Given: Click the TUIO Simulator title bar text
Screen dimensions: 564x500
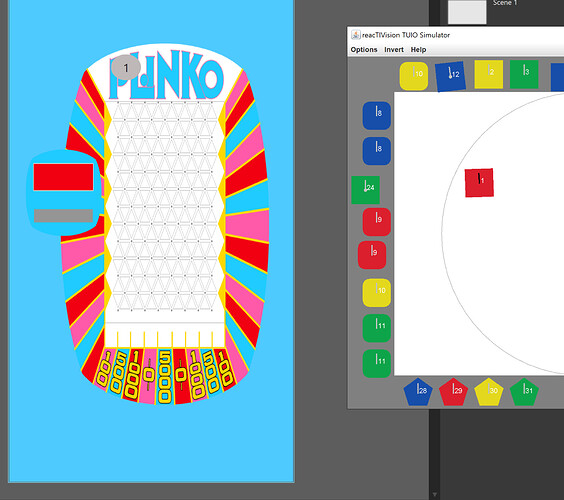Looking at the screenshot, I should 406,35.
